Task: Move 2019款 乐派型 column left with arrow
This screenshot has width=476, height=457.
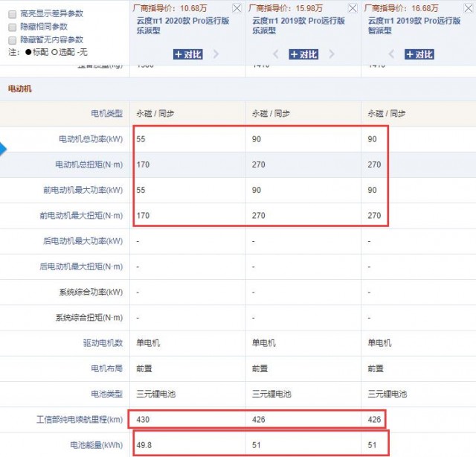Action: click(276, 54)
